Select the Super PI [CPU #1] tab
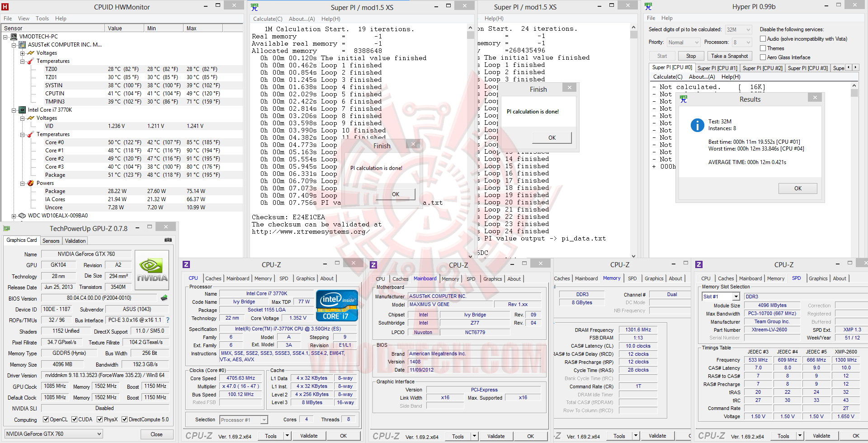 [x=717, y=68]
